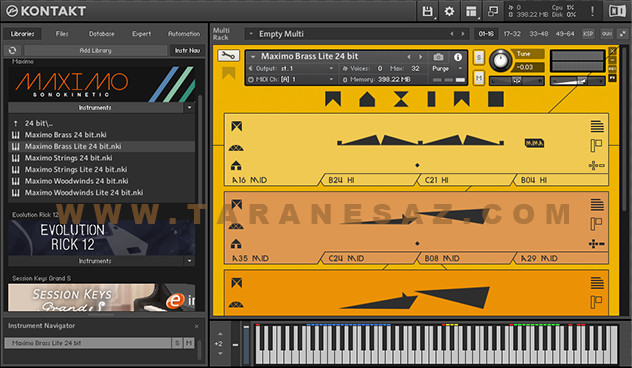Close the Instrument Navigator panel
632x368 pixels.
pyautogui.click(x=197, y=326)
